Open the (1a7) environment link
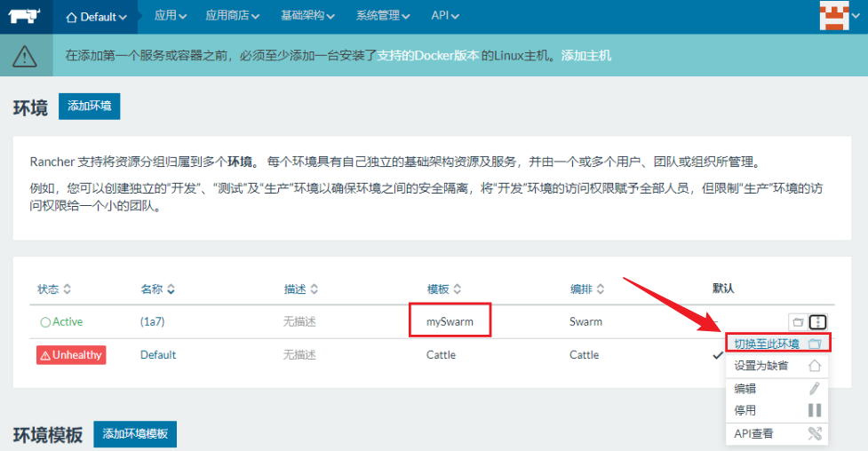This screenshot has height=451, width=868. coord(152,322)
